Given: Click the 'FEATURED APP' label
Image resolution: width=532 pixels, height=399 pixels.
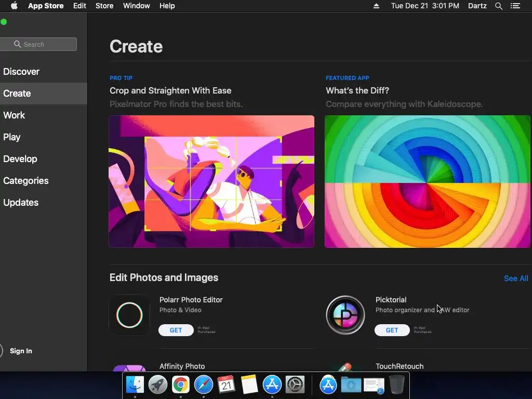Looking at the screenshot, I should 348,78.
